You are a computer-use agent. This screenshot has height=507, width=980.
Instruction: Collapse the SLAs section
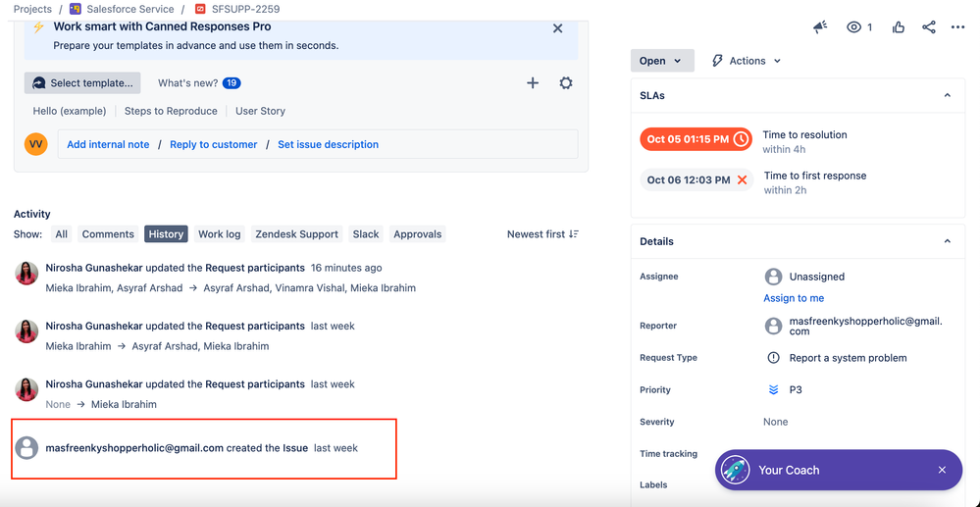(x=947, y=96)
